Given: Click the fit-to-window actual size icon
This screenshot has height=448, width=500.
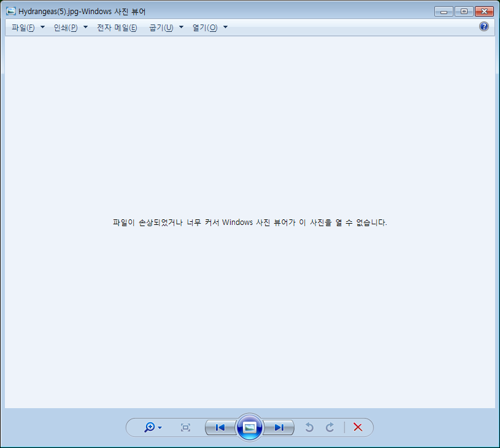Looking at the screenshot, I should [185, 427].
